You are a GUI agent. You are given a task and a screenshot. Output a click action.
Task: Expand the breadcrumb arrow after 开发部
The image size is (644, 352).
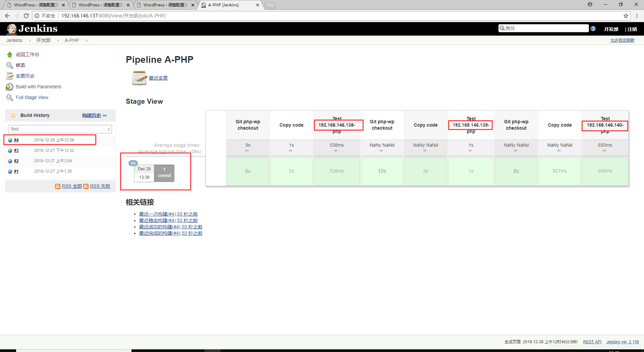[x=58, y=40]
